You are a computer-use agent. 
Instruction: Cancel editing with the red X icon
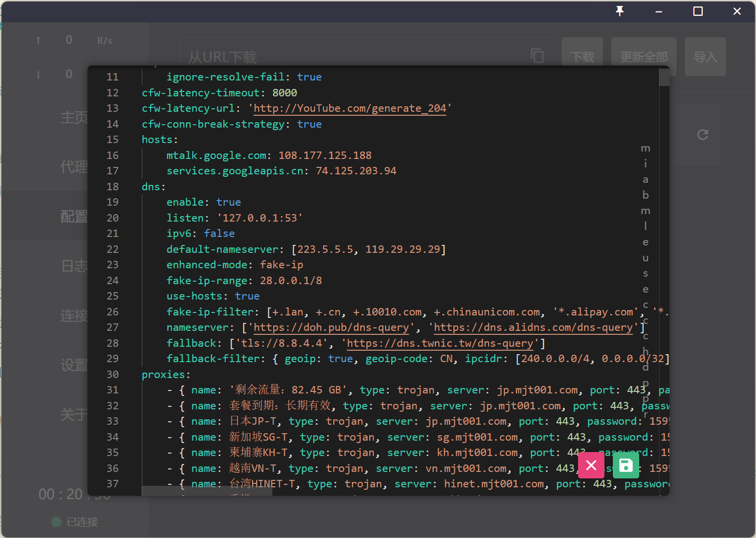tap(591, 465)
